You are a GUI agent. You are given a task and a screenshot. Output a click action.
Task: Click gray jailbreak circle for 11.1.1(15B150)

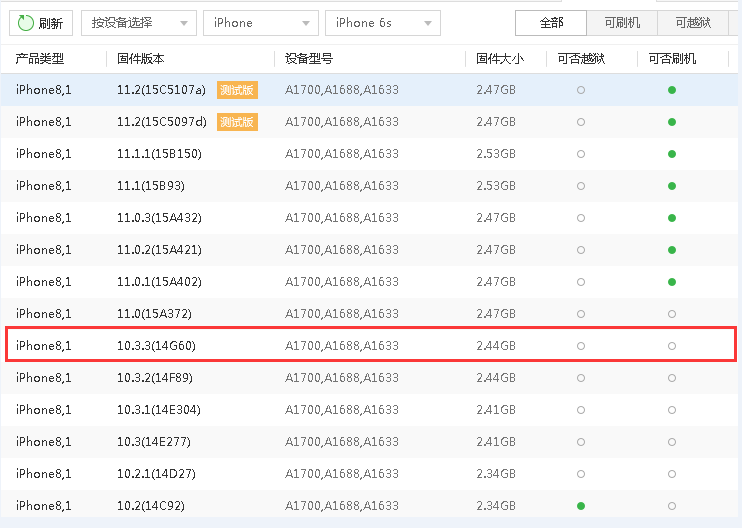[581, 154]
